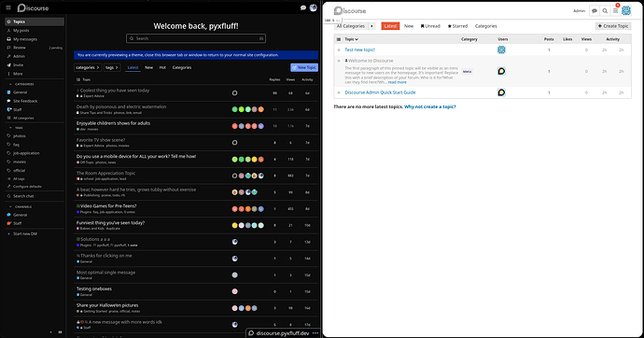Switch to the Latest tab in dark window
The width and height of the screenshot is (644, 338).
click(x=133, y=67)
